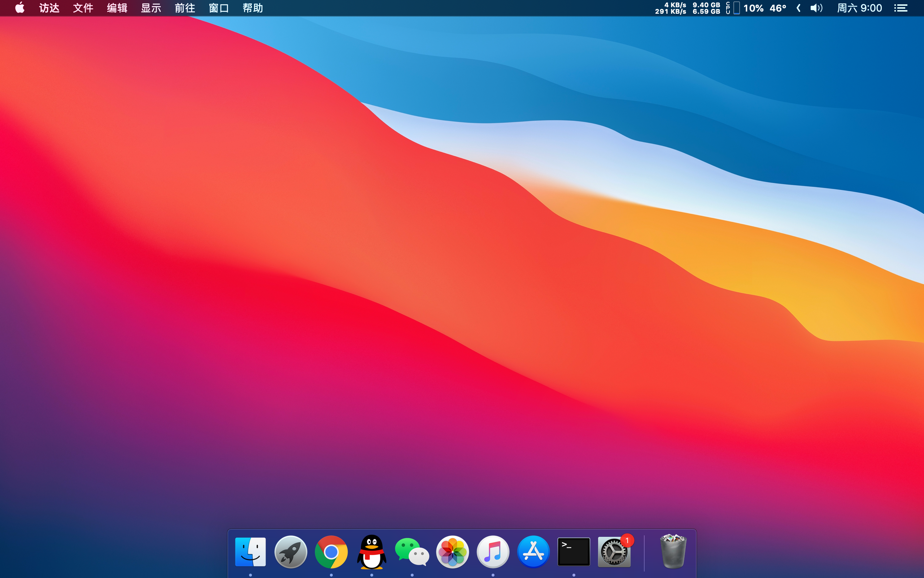Open Notification Center list icon
Image resolution: width=924 pixels, height=578 pixels.
point(901,8)
